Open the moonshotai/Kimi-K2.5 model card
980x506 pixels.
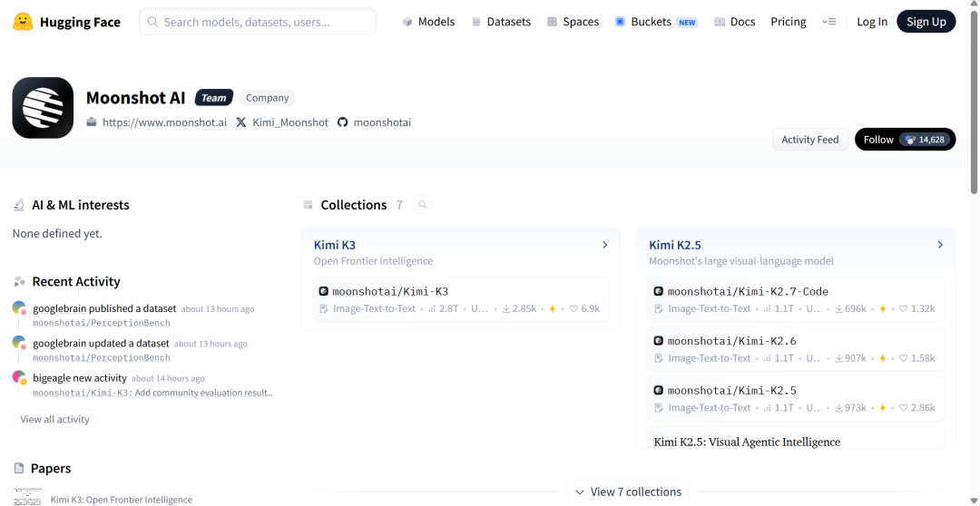click(x=797, y=399)
